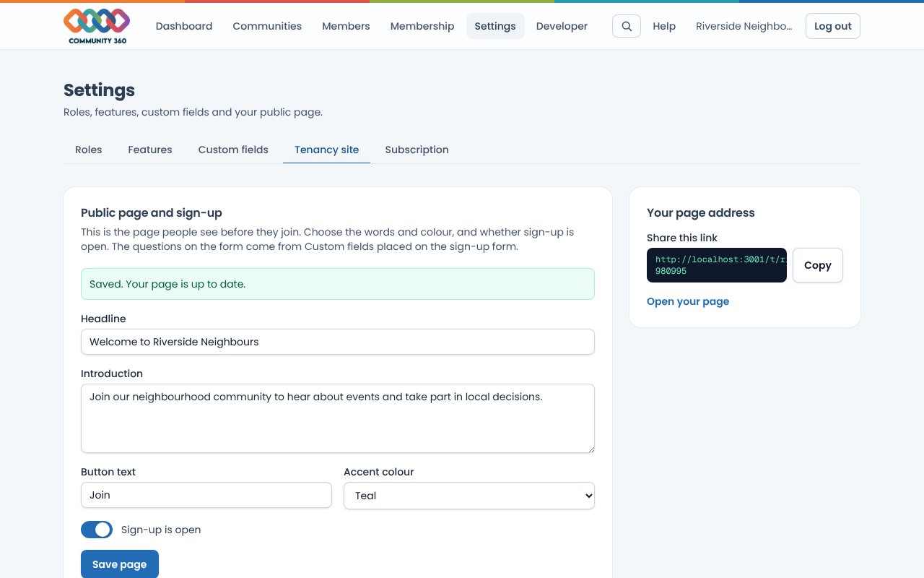
Task: Open the Accent colour dropdown
Action: [469, 496]
